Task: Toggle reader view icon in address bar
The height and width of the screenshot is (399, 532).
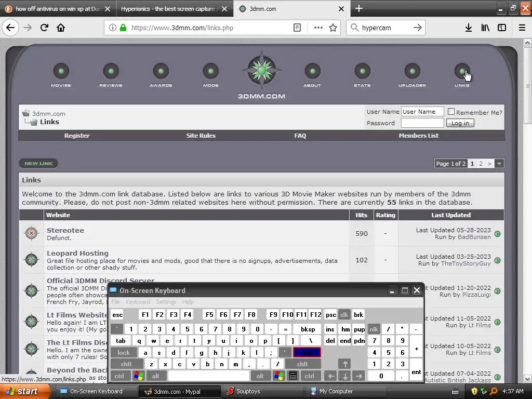Action: (x=297, y=28)
